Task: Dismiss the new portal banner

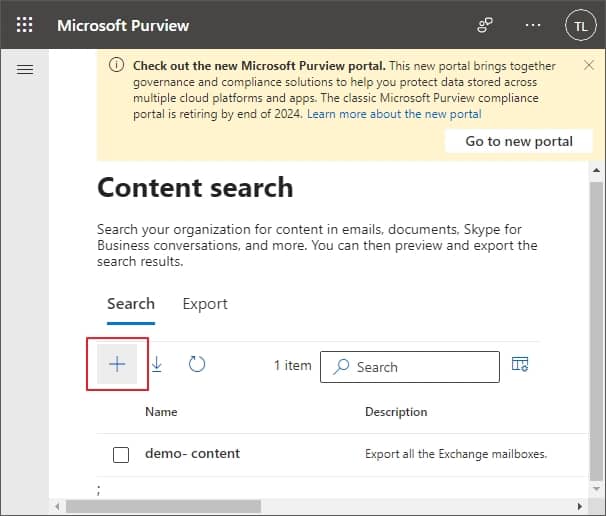Action: click(589, 65)
